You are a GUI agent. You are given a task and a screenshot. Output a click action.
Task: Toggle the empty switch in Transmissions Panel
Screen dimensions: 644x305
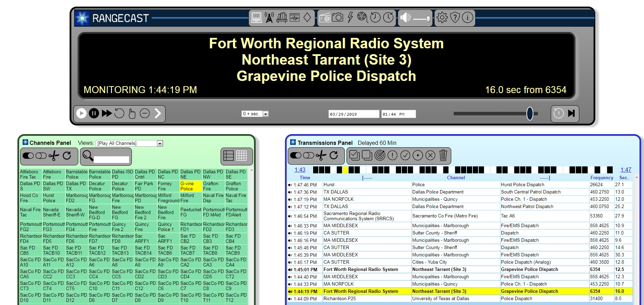coord(308,155)
